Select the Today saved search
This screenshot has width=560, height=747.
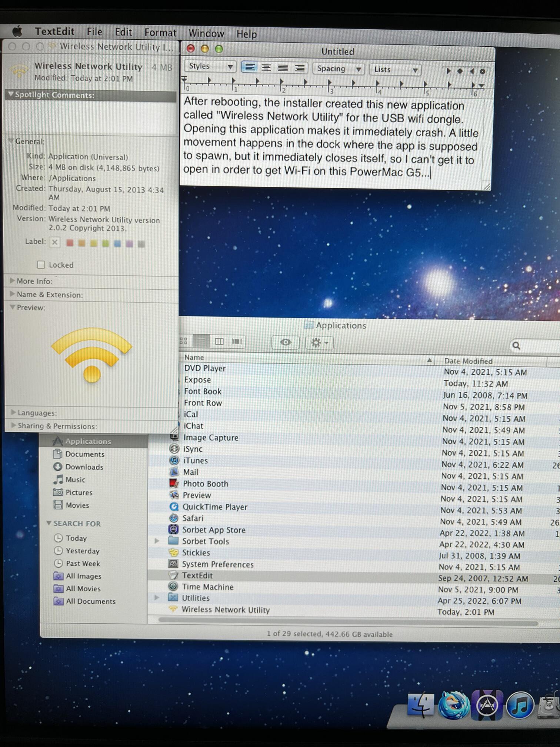click(x=76, y=538)
